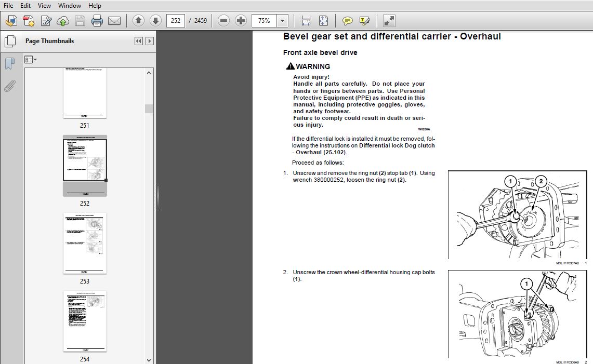The height and width of the screenshot is (364, 593).
Task: Open the Bookmarks panel in the sidebar
Action: (9, 64)
